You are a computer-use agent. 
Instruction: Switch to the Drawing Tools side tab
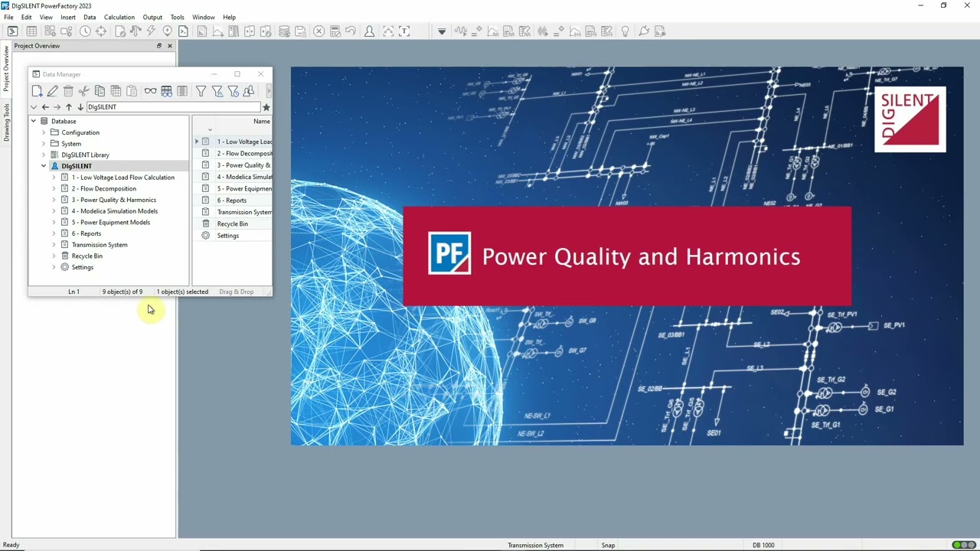6,123
